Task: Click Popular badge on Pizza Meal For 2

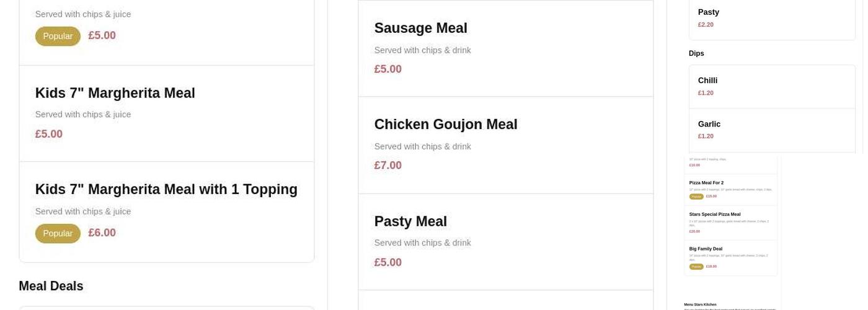Action: 696,197
